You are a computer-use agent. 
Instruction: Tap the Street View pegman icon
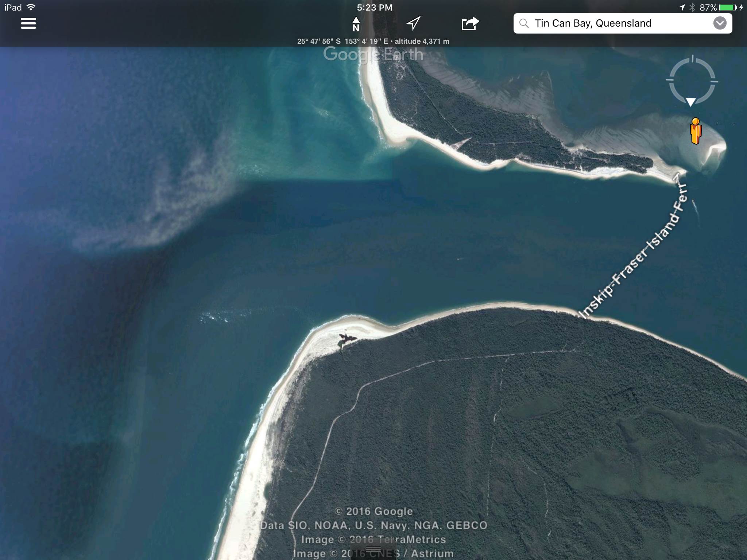click(x=696, y=131)
